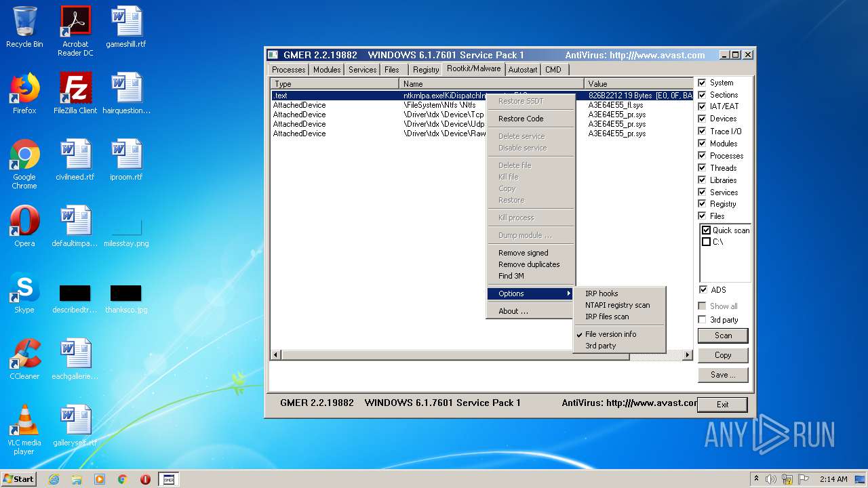Screen dimensions: 868x488
Task: Launch Skype desktop shortcut
Action: pos(24,293)
